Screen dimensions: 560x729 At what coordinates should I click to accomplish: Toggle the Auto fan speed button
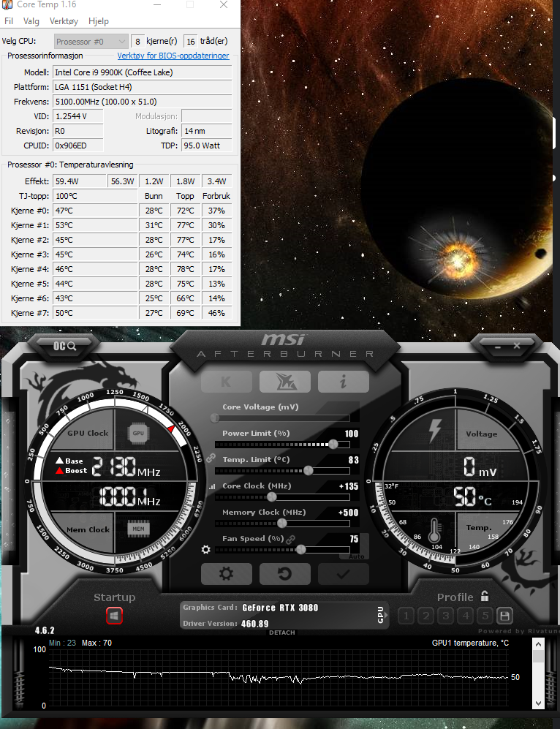(x=357, y=556)
